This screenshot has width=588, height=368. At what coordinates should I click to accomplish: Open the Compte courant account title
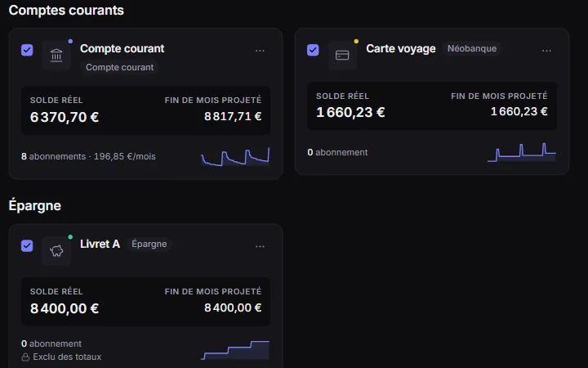point(122,48)
